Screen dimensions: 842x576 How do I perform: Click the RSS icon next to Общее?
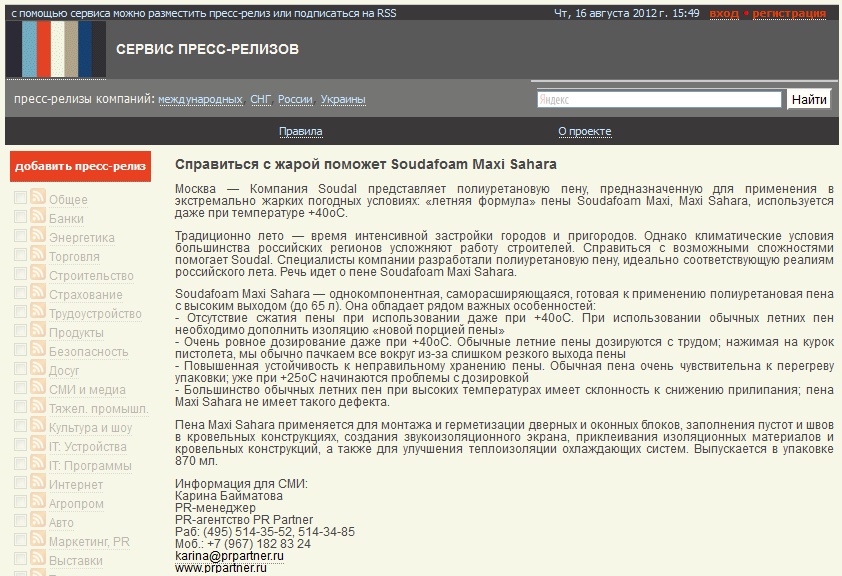tap(38, 197)
